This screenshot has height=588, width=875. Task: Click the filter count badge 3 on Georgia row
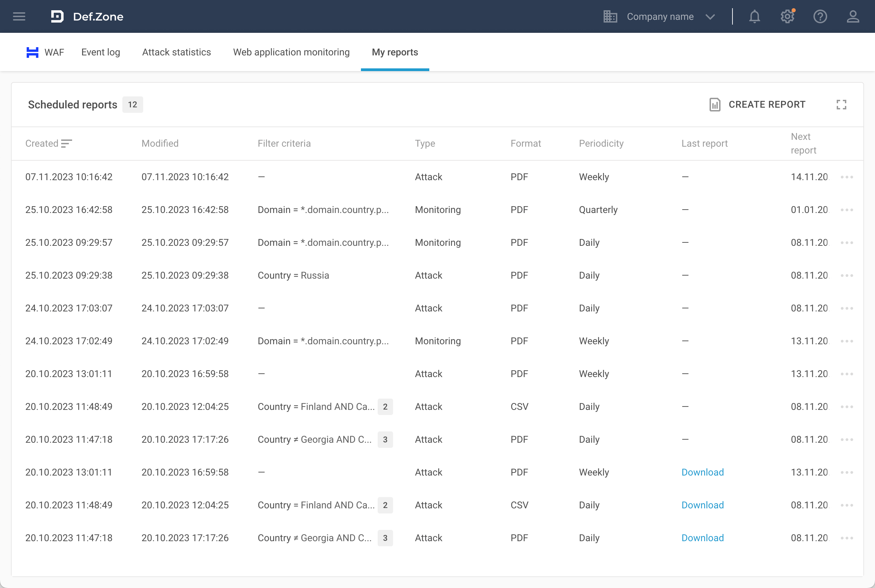[385, 440]
